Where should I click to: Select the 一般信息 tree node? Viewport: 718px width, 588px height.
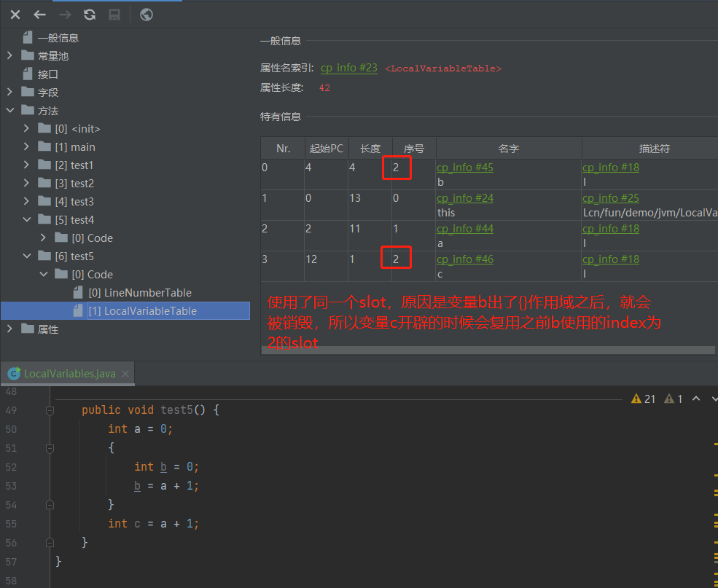[x=58, y=37]
